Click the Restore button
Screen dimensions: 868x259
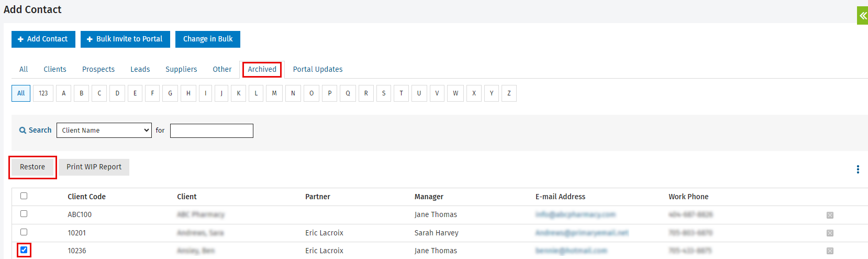click(32, 167)
